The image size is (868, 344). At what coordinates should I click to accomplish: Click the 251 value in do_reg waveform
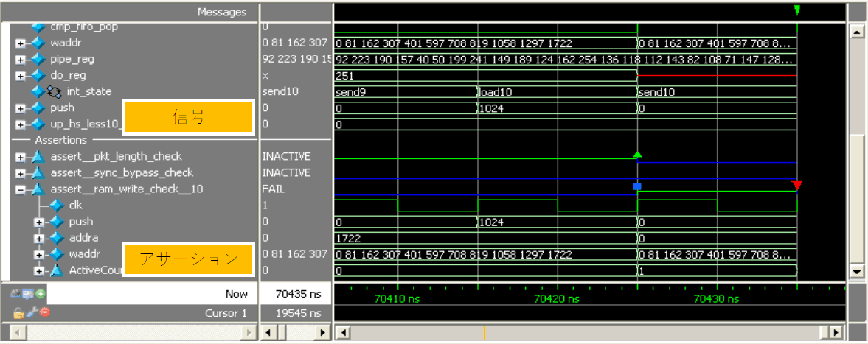tap(344, 76)
